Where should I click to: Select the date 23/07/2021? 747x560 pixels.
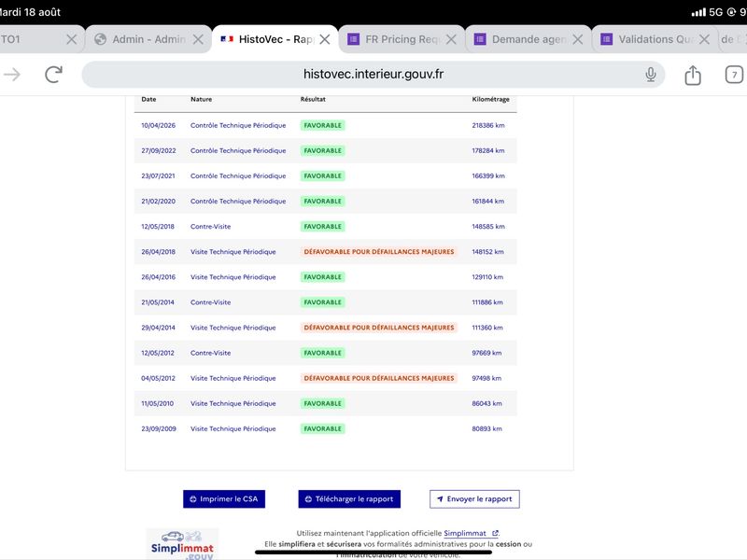point(158,175)
